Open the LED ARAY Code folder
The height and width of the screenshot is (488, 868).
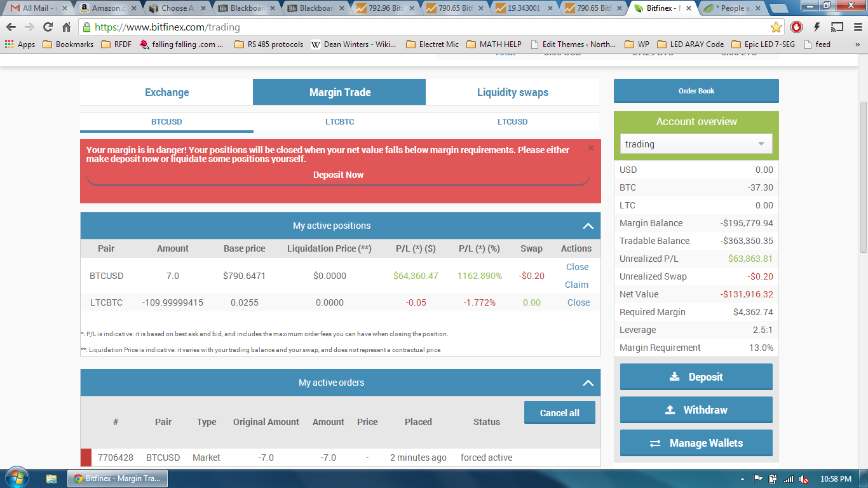[x=691, y=44]
